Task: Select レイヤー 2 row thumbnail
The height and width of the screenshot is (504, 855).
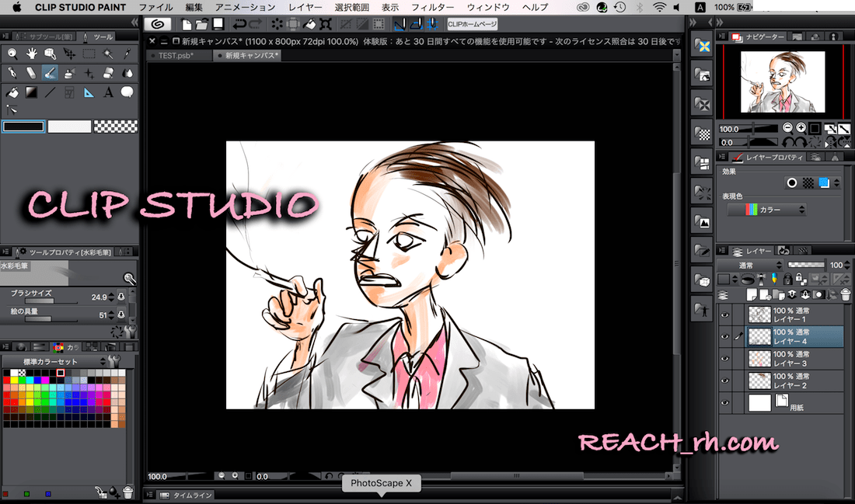Action: click(759, 381)
